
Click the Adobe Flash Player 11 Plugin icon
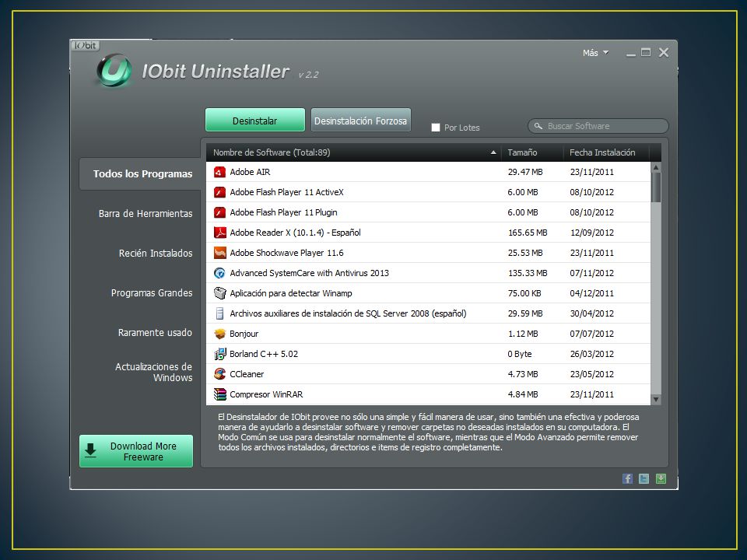[x=219, y=212]
